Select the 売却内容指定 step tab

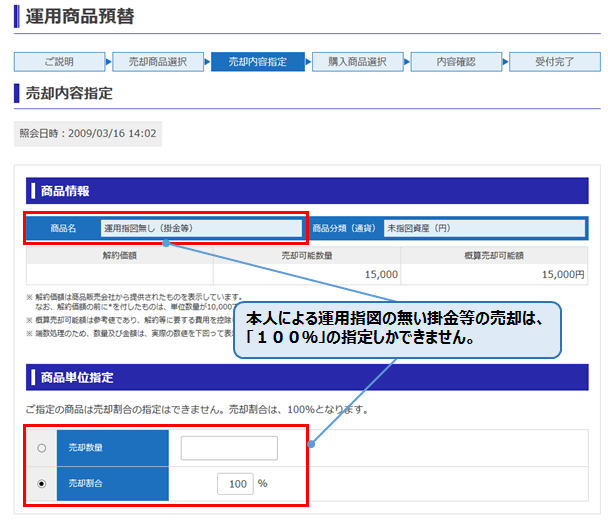click(257, 62)
